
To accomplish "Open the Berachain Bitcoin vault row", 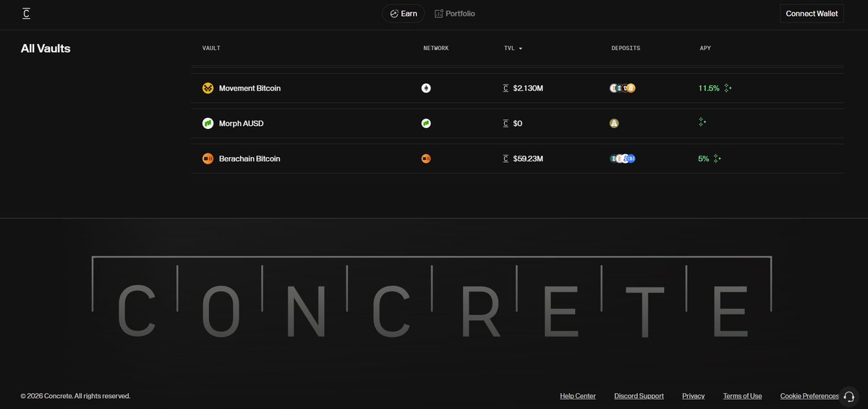I will point(517,159).
